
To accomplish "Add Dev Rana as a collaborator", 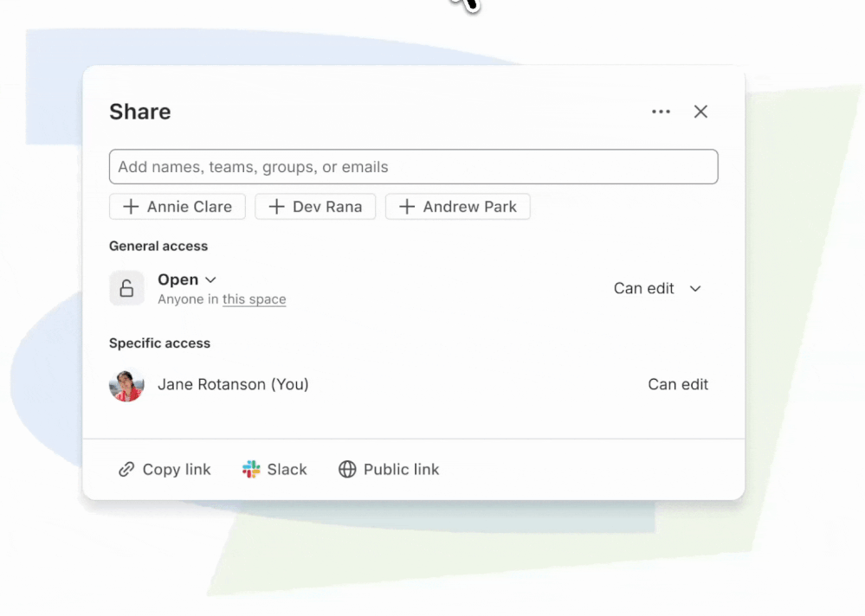I will coord(315,207).
